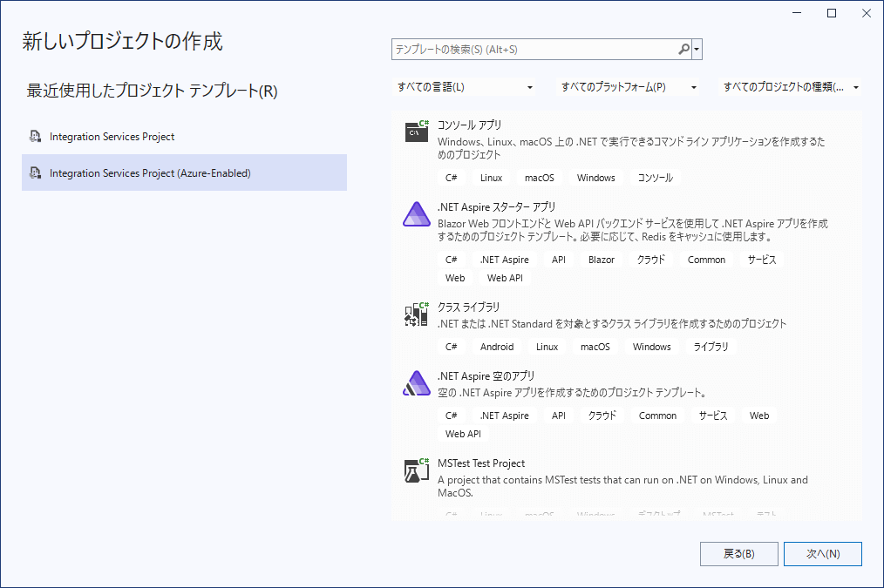The width and height of the screenshot is (884, 588).
Task: Focus the template search input field
Action: (x=534, y=50)
